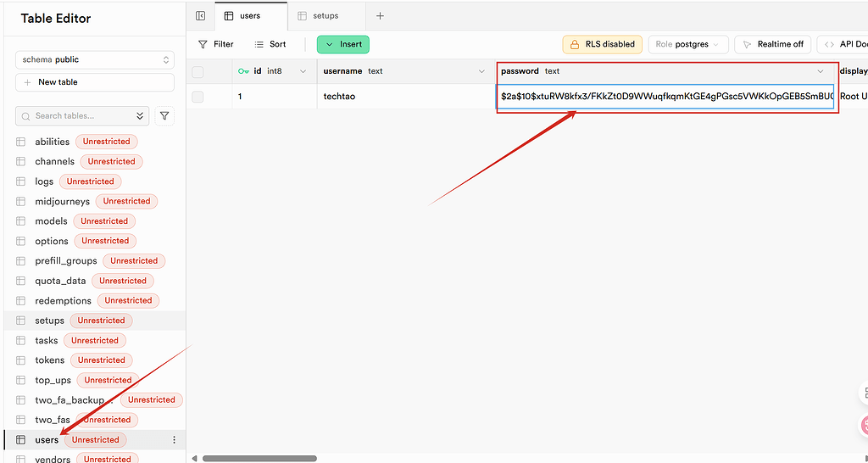This screenshot has height=463, width=868.
Task: Click table icon beside options
Action: pos(21,241)
